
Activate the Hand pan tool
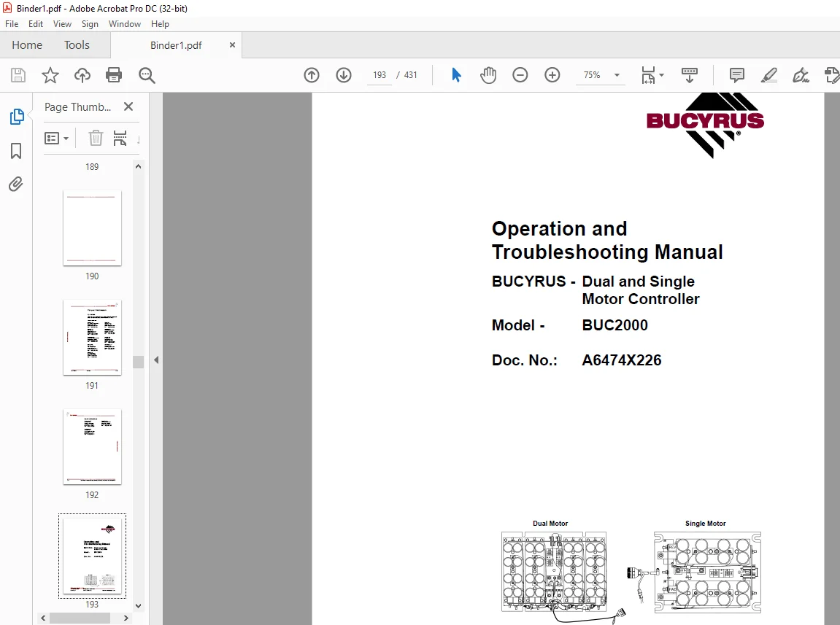(x=488, y=75)
